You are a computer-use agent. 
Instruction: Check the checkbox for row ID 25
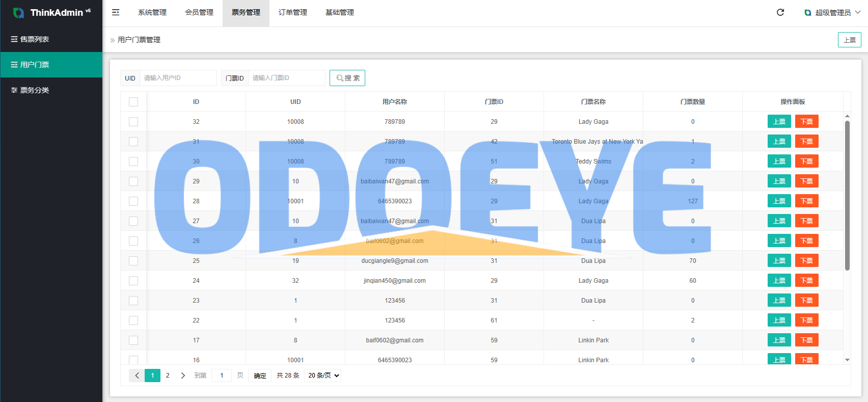tap(133, 261)
